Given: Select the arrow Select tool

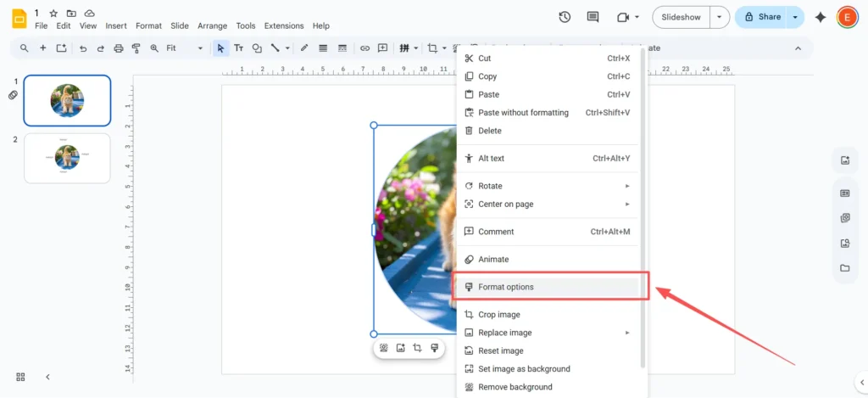Looking at the screenshot, I should point(221,48).
